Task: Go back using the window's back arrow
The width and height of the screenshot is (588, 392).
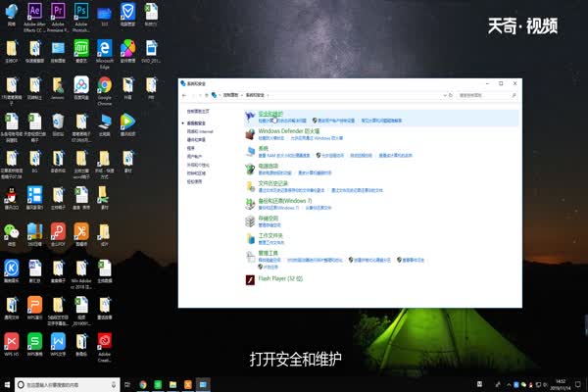Action: click(x=184, y=95)
